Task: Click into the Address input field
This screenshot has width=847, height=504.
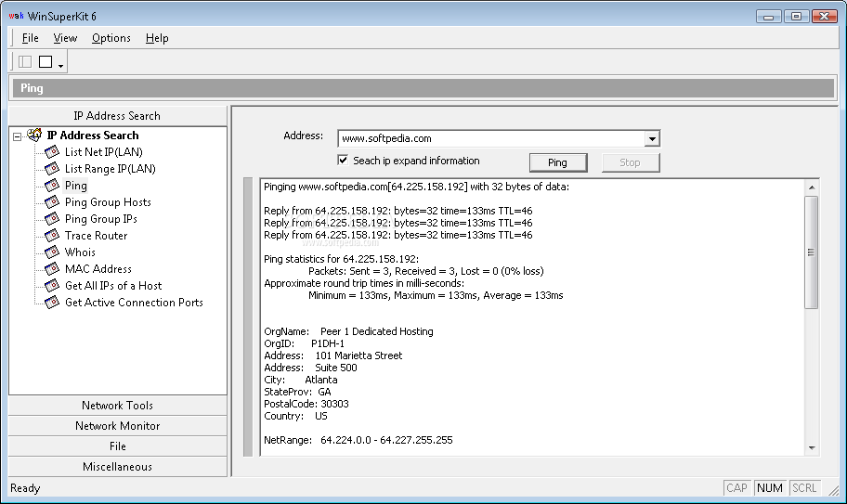Action: (491, 138)
